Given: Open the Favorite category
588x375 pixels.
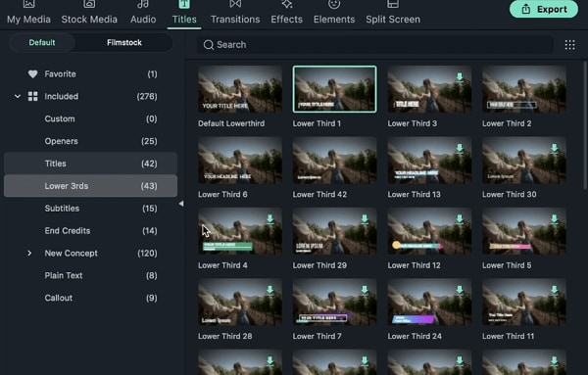Looking at the screenshot, I should tap(91, 74).
